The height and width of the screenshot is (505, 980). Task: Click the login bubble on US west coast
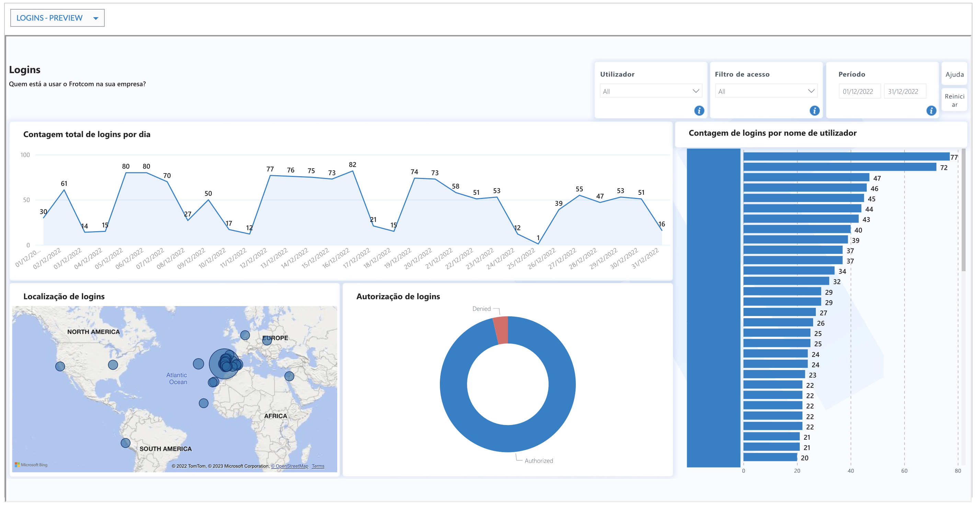coord(60,367)
